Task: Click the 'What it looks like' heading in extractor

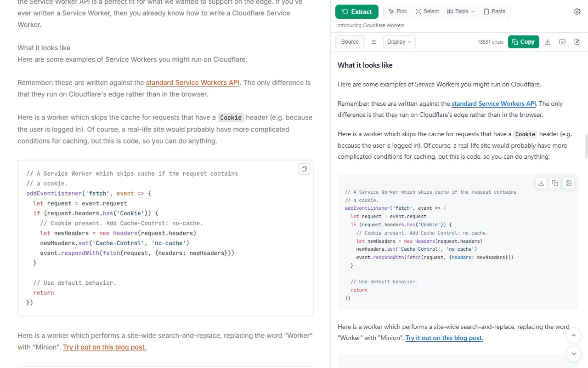Action: click(x=365, y=65)
